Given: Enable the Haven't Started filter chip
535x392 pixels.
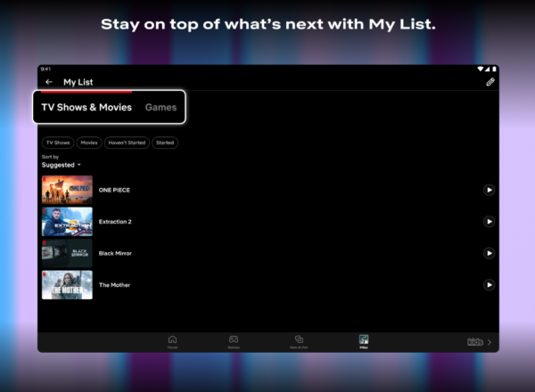Looking at the screenshot, I should (x=126, y=143).
